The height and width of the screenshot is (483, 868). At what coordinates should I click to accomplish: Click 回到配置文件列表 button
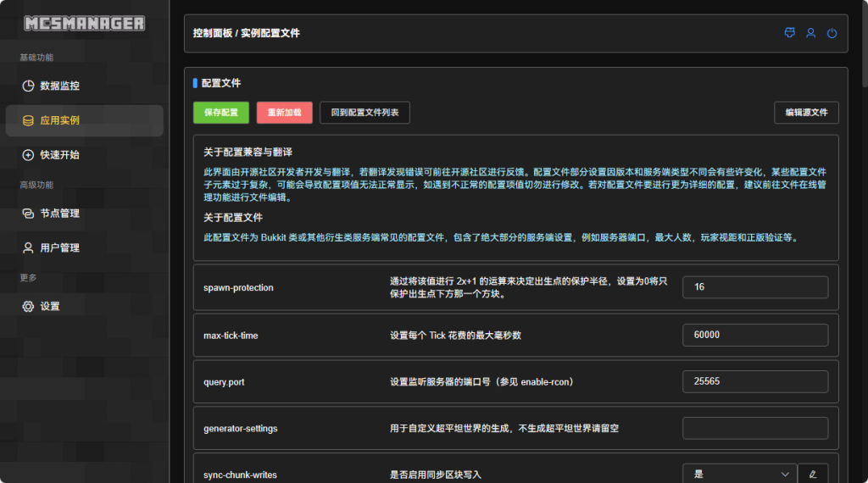pyautogui.click(x=364, y=113)
